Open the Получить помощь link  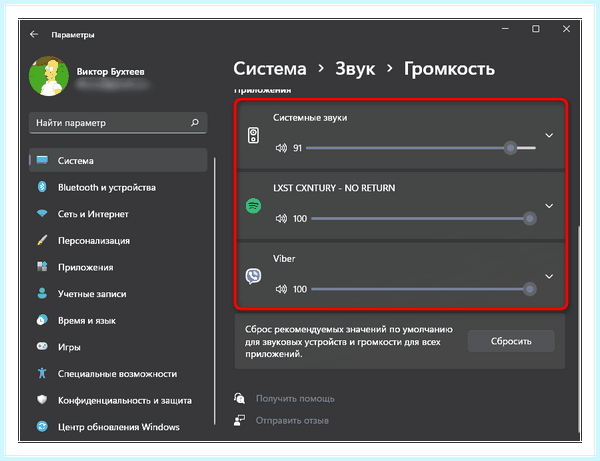click(x=295, y=399)
